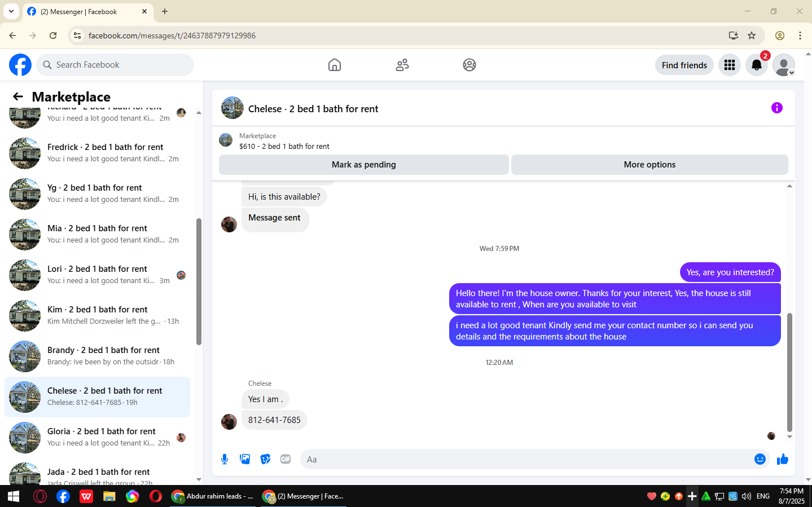Open the ENG language indicator
812x507 pixels.
point(763,496)
